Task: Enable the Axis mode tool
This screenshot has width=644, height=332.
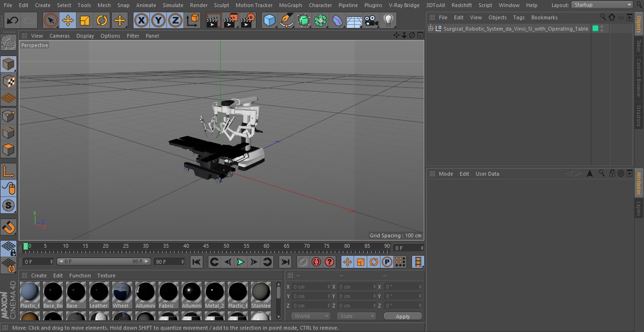Action: (x=8, y=171)
